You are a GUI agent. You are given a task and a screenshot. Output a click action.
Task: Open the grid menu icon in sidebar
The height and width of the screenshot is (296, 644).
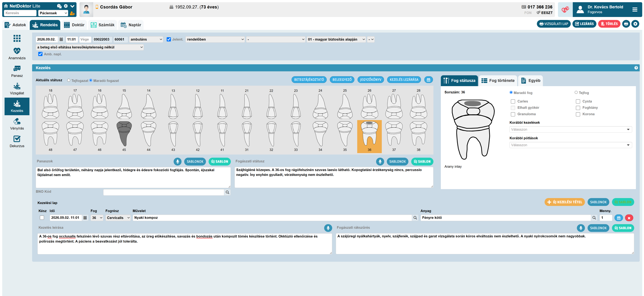pyautogui.click(x=17, y=38)
